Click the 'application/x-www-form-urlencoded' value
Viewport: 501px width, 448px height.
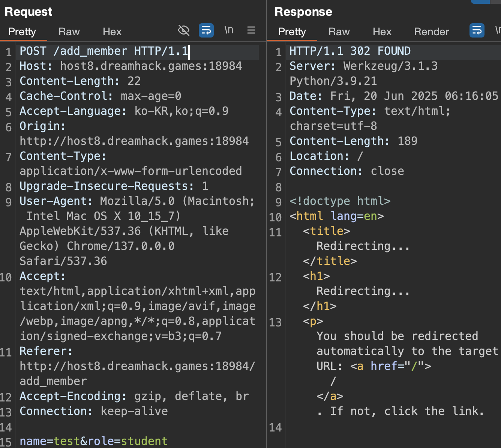[131, 171]
